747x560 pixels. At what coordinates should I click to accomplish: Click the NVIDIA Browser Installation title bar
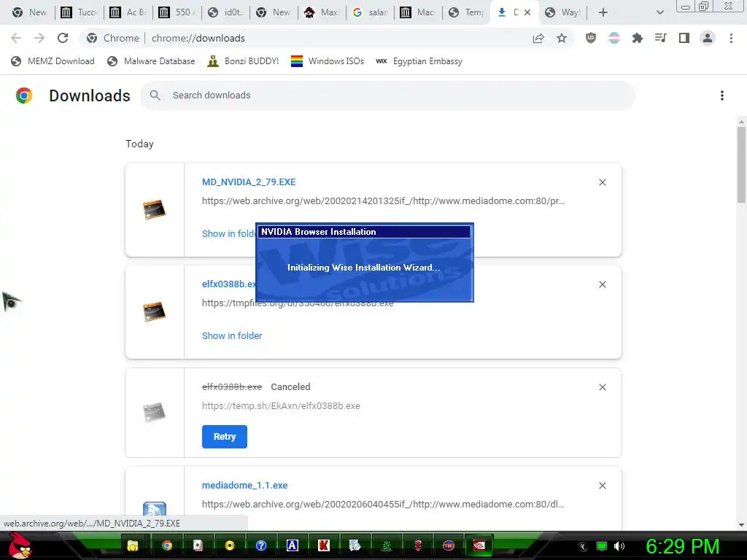[365, 232]
